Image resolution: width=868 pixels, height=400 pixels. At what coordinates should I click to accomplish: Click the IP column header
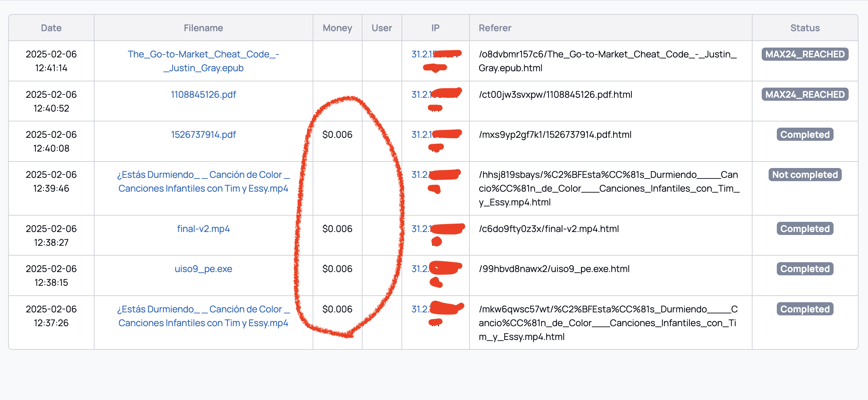click(435, 28)
